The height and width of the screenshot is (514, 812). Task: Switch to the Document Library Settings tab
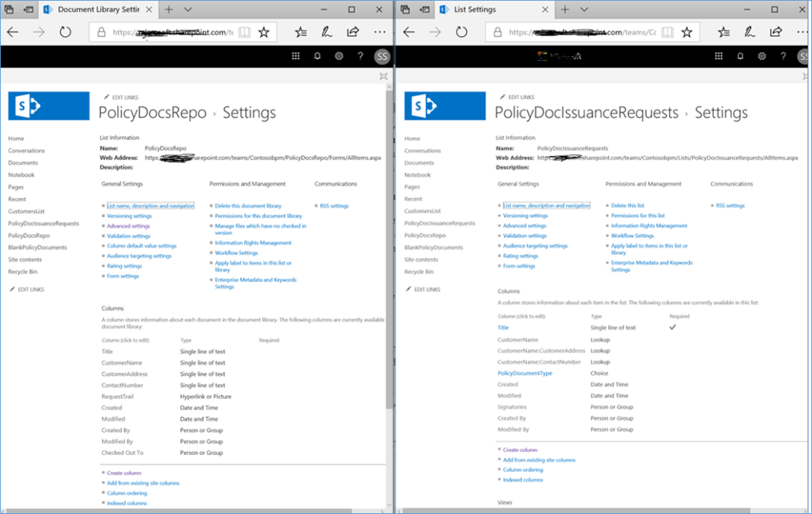(96, 10)
